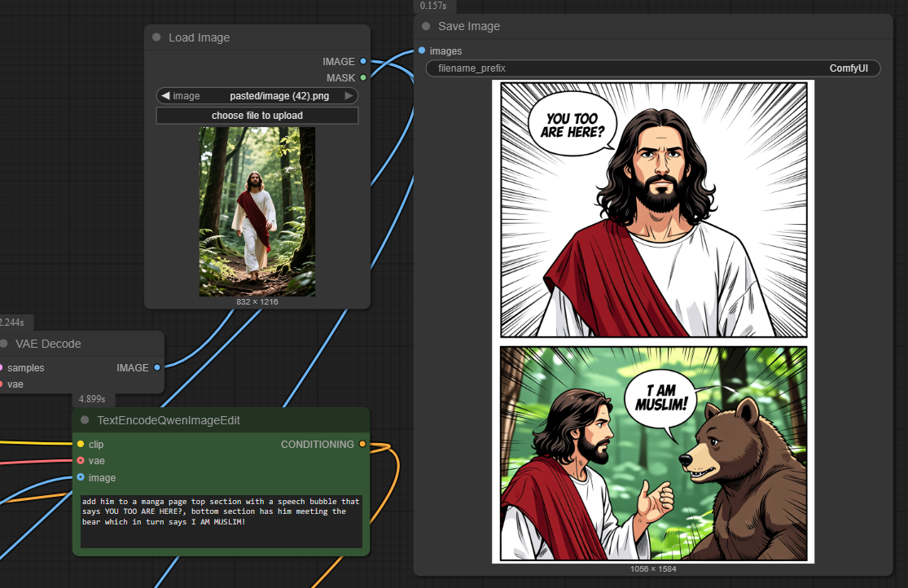Collapse the VAE Decode node via its dot
Screen dimensions: 908x588
[3, 344]
